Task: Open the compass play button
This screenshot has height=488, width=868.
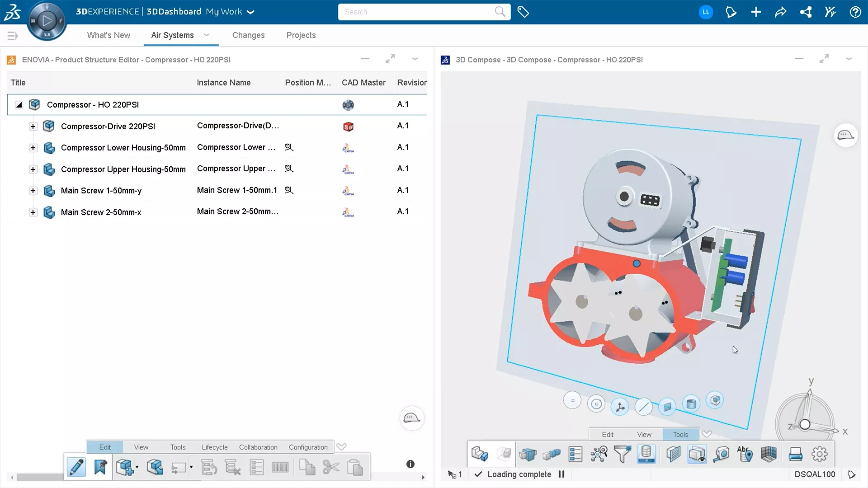Action: click(x=47, y=20)
